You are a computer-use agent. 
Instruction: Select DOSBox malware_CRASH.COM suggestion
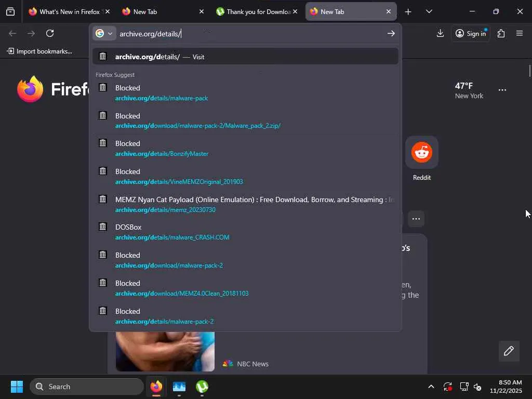245,232
